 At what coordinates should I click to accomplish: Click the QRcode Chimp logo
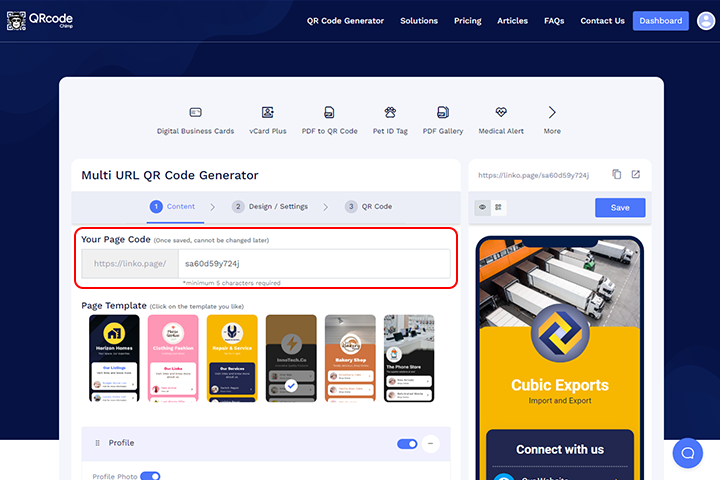point(40,20)
